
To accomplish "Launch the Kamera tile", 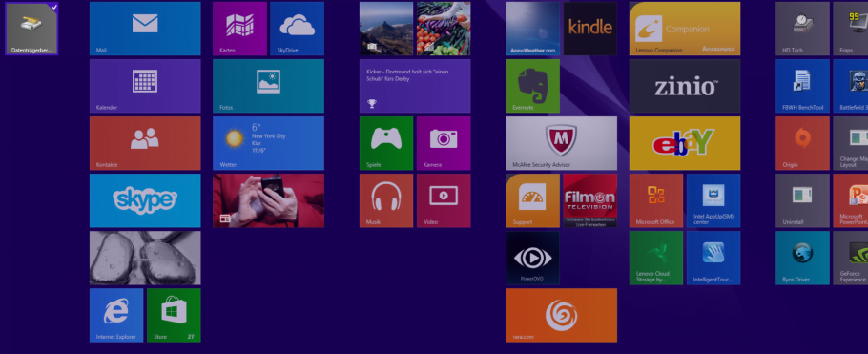I will pyautogui.click(x=444, y=143).
